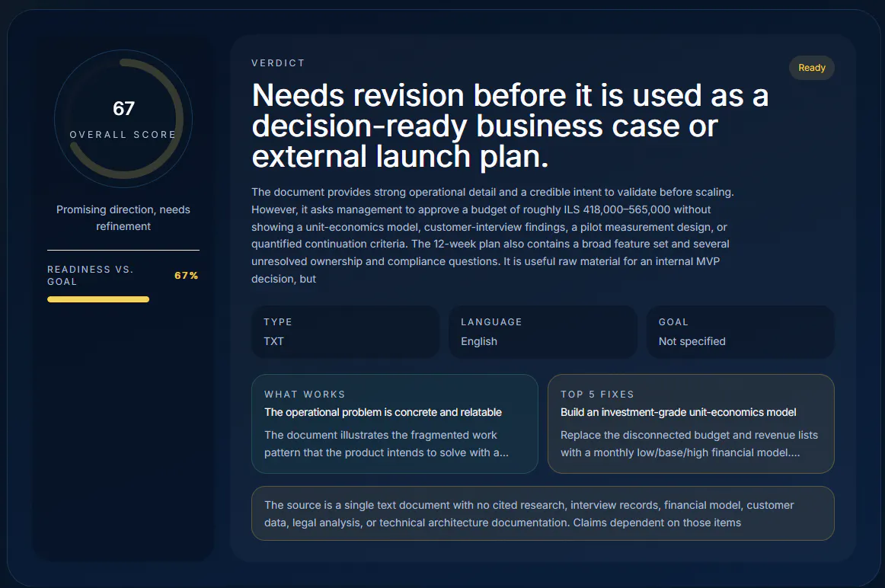Click the Readiness vs. Goal progress bar
This screenshot has width=885, height=588.
click(x=123, y=299)
